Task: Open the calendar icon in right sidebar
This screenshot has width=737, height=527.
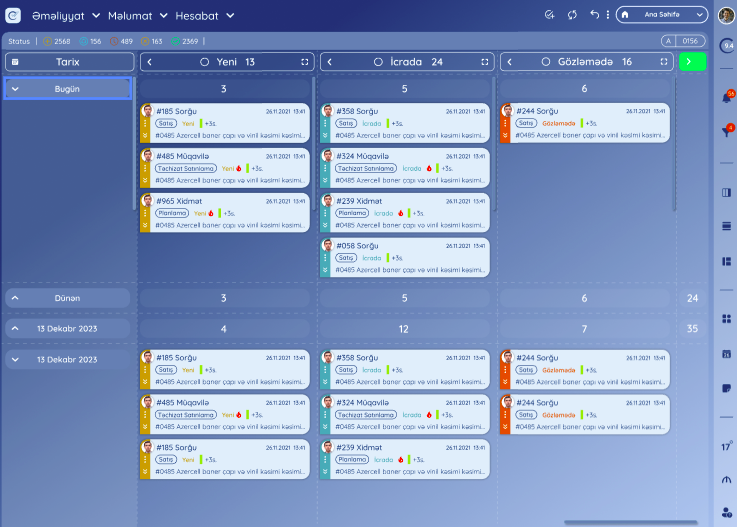Action: (726, 354)
